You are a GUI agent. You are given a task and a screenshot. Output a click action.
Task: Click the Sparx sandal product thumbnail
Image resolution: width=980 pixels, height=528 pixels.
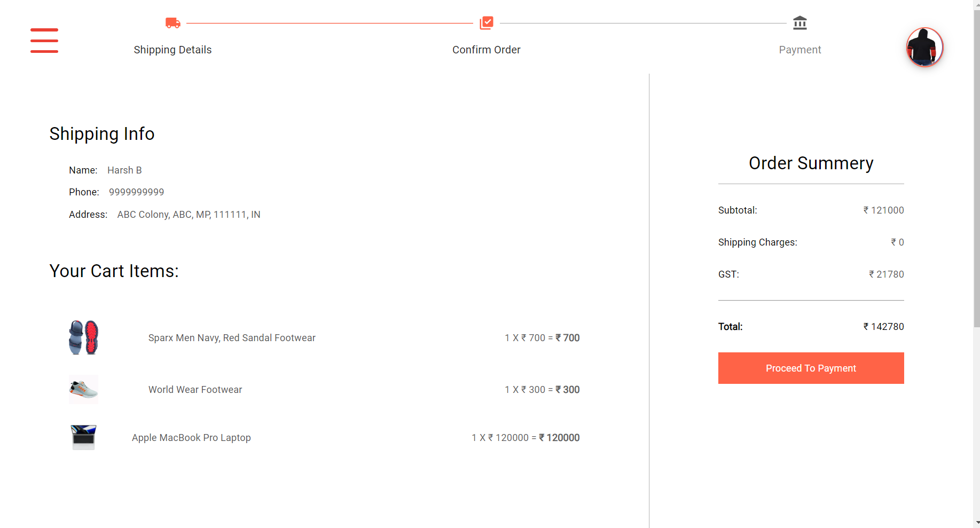(x=83, y=337)
